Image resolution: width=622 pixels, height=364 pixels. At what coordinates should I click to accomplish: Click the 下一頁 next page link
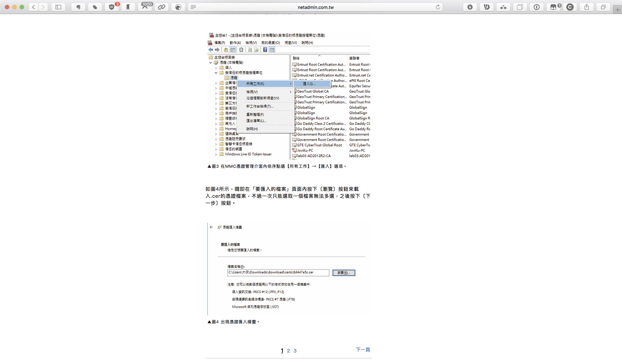[x=363, y=350]
